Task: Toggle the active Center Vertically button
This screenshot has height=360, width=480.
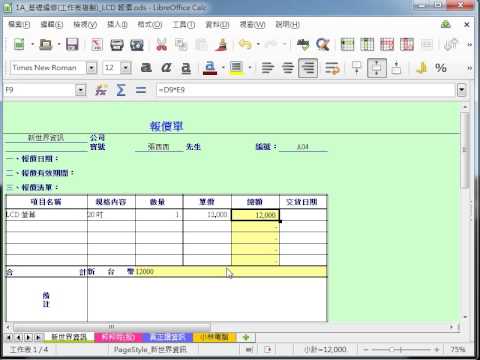Action: point(377,68)
